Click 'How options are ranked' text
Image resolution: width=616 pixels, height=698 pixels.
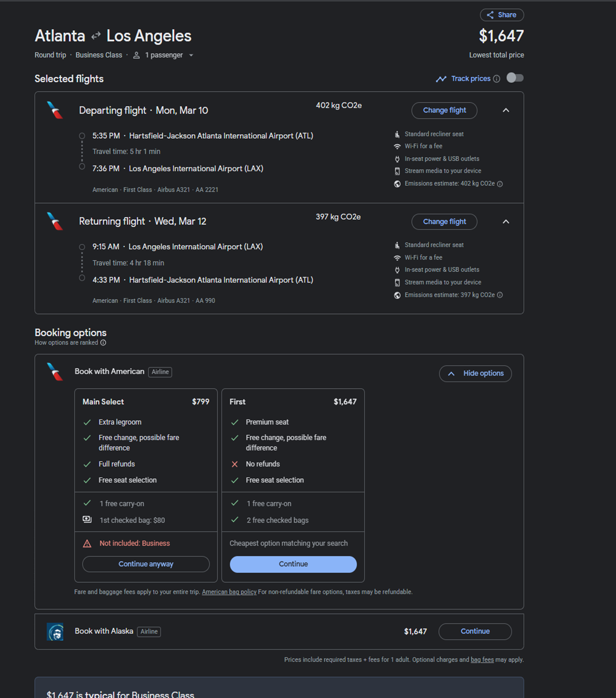[66, 343]
